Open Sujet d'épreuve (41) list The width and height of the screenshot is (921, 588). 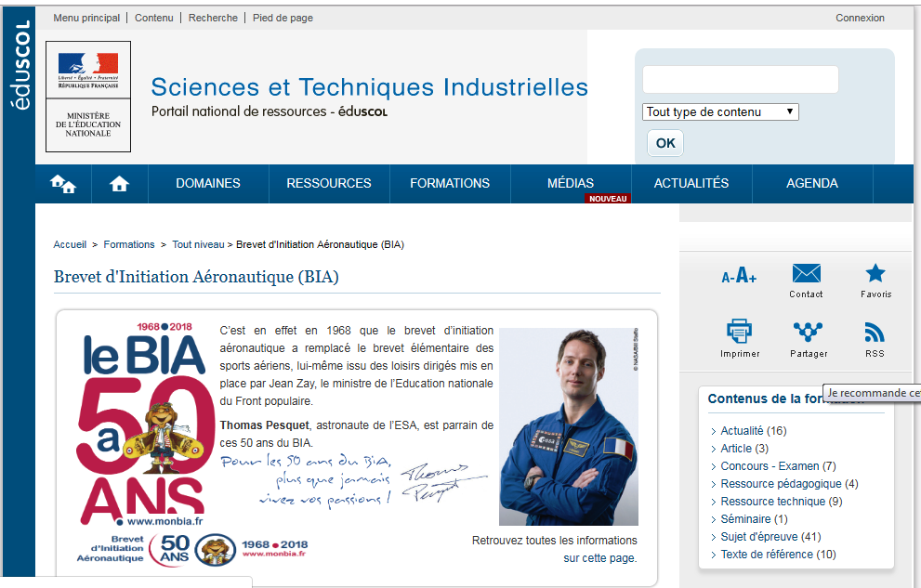[770, 536]
